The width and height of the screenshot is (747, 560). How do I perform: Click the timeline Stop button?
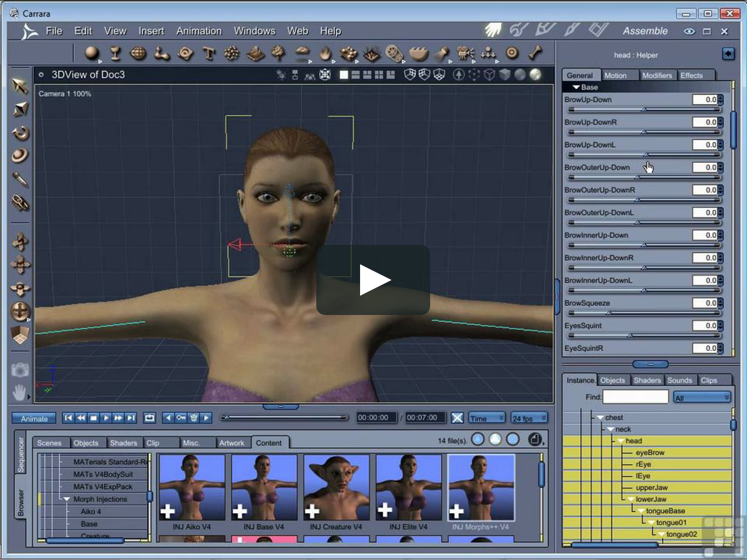93,418
